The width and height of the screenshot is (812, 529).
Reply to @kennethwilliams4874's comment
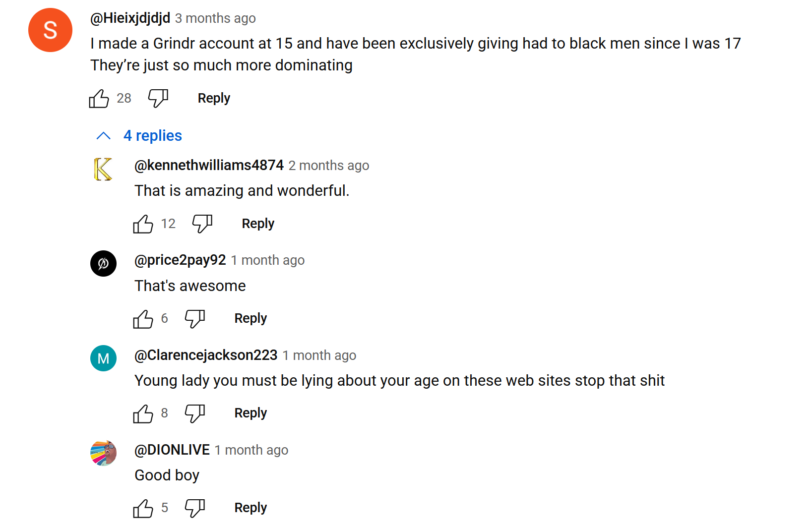(x=258, y=224)
